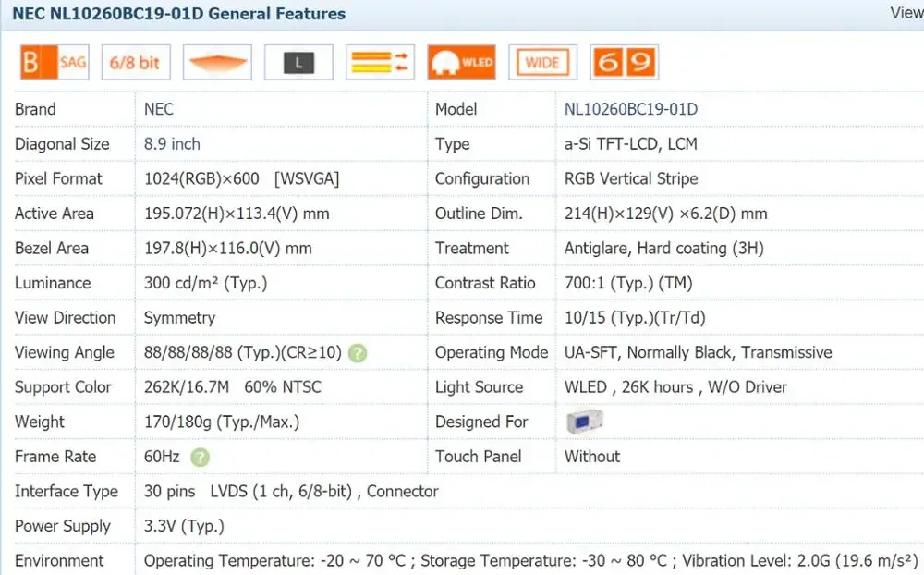Select the 195.072(H)×113.4(V) mm active area
This screenshot has width=924, height=575.
tap(237, 214)
